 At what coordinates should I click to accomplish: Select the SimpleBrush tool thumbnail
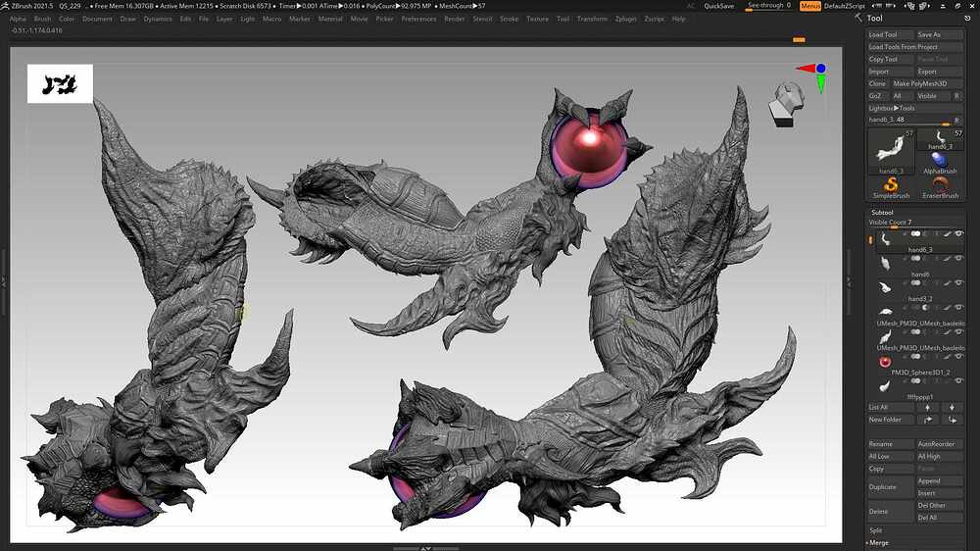[891, 185]
